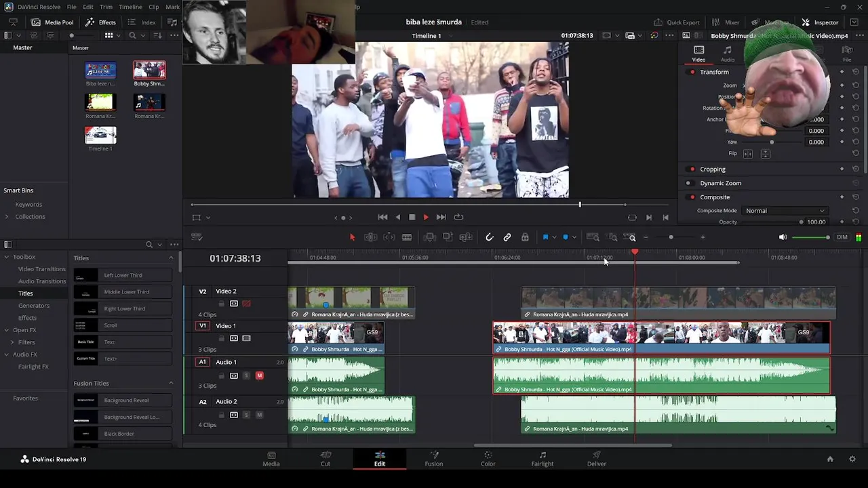Toggle timeline Snapping magnet

tap(489, 237)
